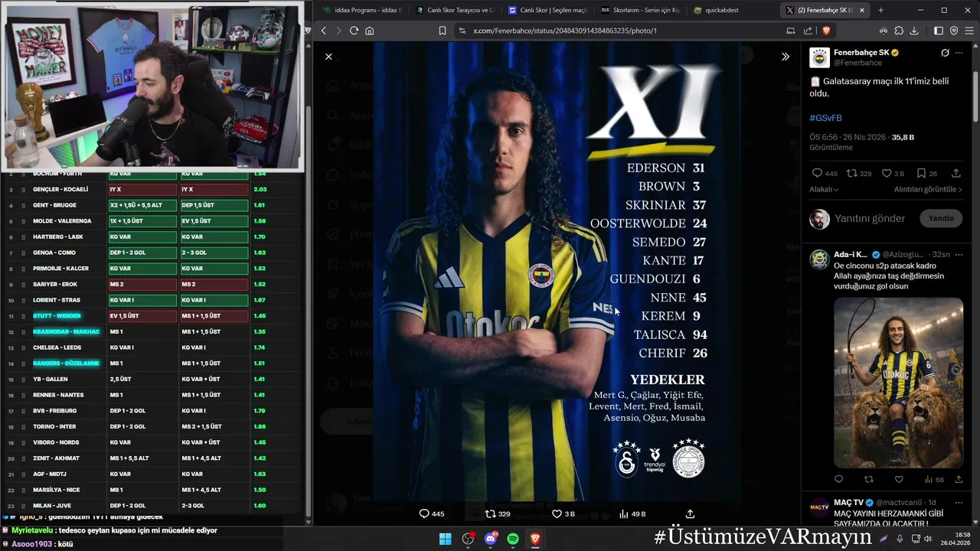Open the browser home page
The height and width of the screenshot is (551, 980).
click(x=369, y=31)
